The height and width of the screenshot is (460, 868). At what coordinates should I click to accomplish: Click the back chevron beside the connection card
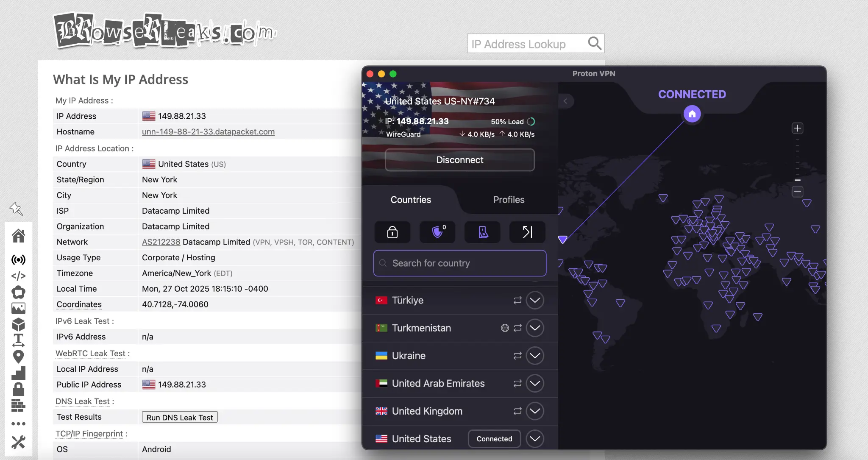click(566, 101)
